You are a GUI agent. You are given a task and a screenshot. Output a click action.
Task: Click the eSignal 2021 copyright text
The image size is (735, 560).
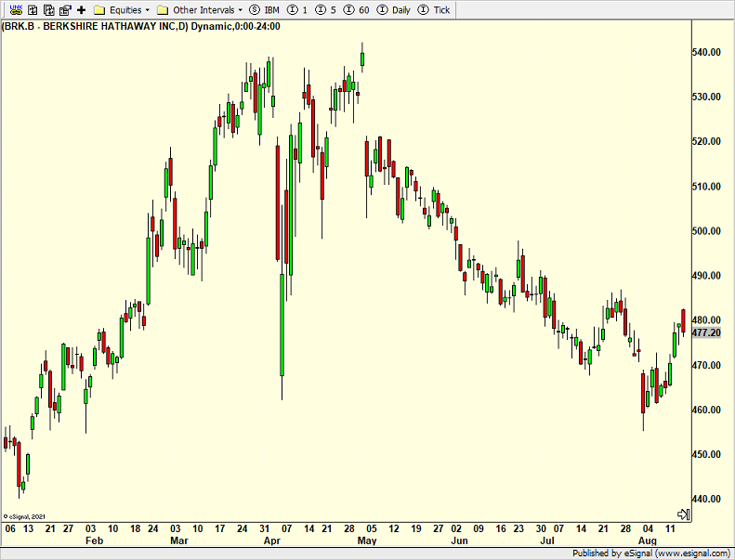24,516
